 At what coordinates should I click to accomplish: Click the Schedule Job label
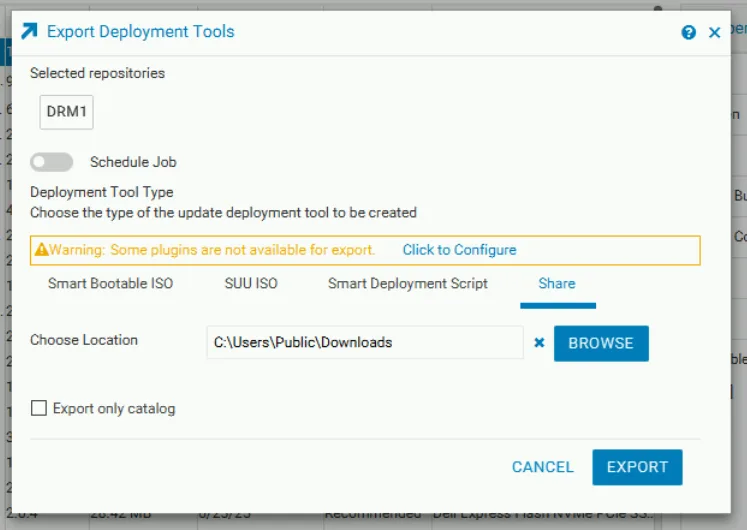click(x=133, y=162)
